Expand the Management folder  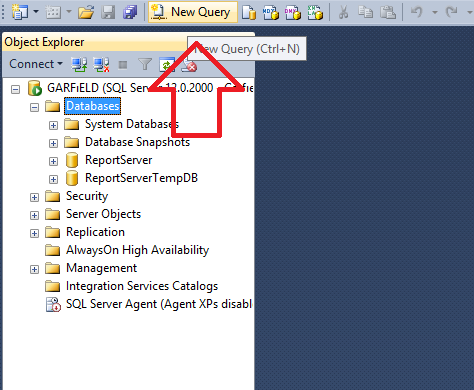point(34,269)
